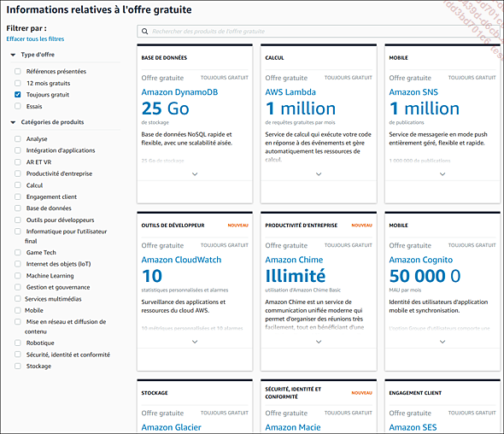Click the search magnifier icon
Image resolution: width=504 pixels, height=434 pixels.
(x=145, y=32)
